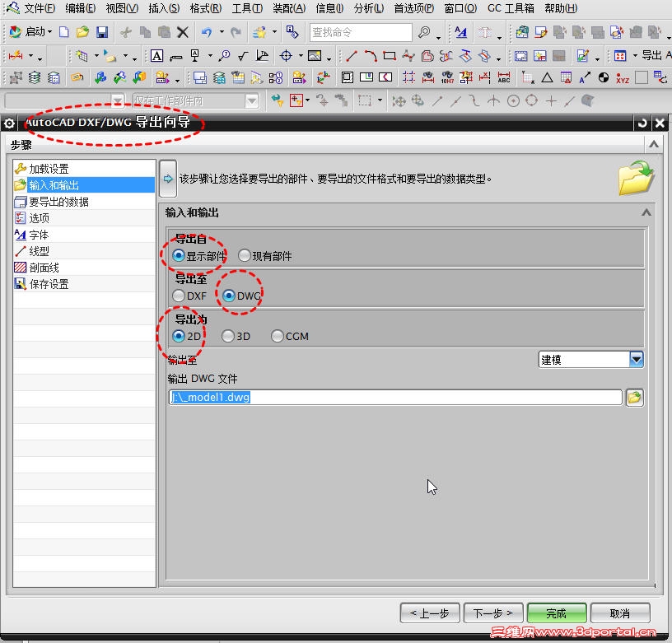Click the New file icon
This screenshot has width=672, height=643.
[x=64, y=32]
